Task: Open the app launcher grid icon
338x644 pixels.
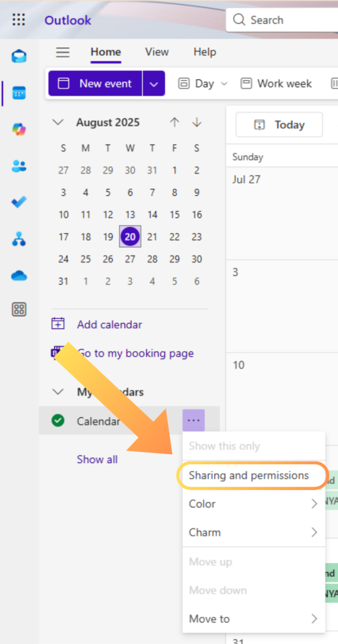Action: [18, 19]
